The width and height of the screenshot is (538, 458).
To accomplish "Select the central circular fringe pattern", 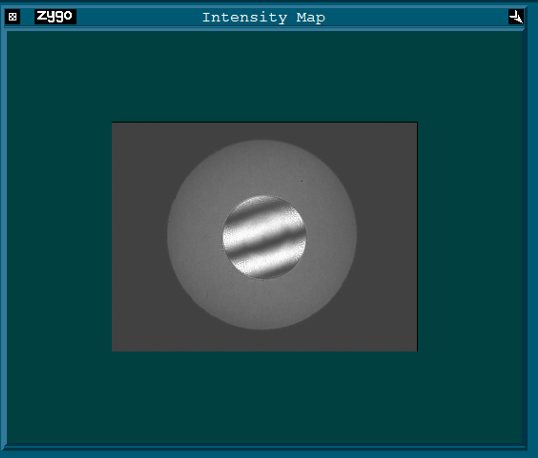I will (264, 237).
